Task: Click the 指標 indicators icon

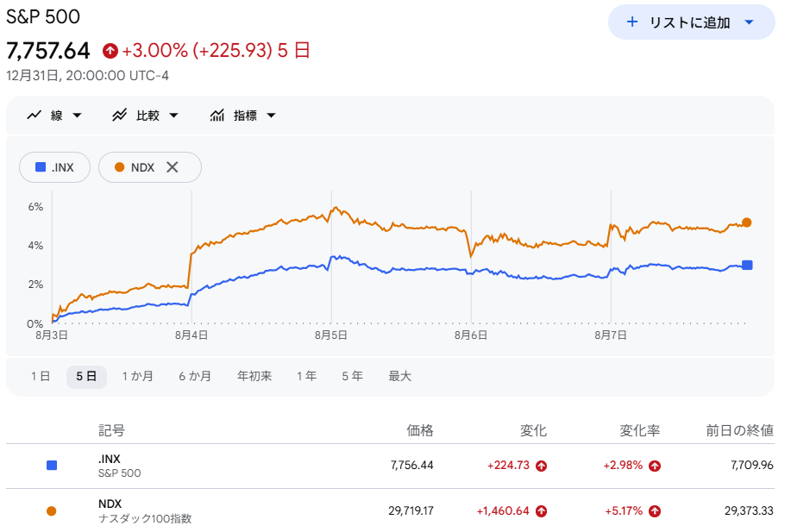Action: click(217, 115)
